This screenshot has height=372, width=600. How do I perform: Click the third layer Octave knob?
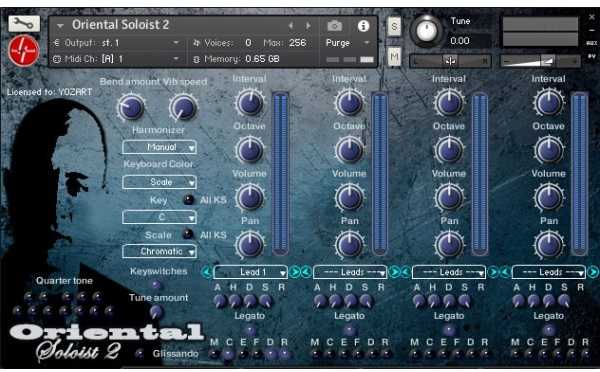(x=449, y=150)
